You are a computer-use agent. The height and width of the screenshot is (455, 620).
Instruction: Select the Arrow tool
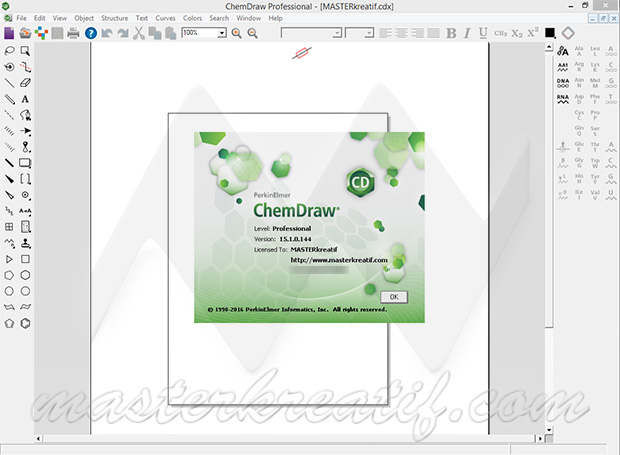click(25, 131)
